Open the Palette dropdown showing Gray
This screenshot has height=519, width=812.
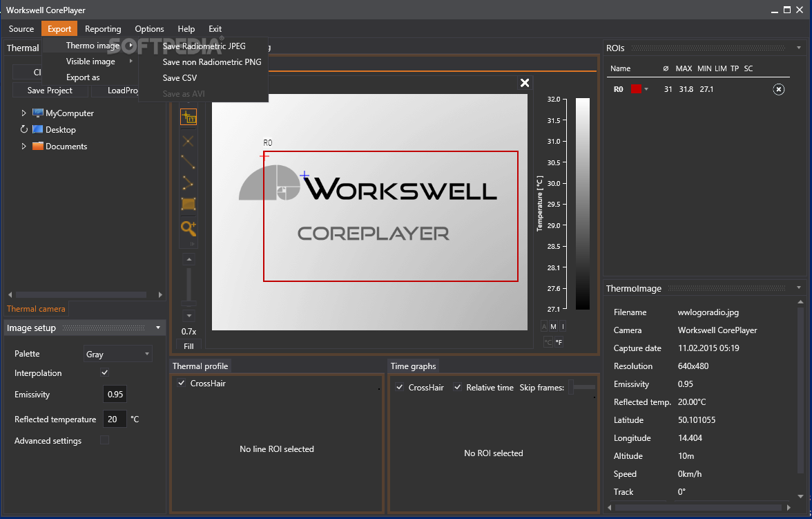pos(118,354)
